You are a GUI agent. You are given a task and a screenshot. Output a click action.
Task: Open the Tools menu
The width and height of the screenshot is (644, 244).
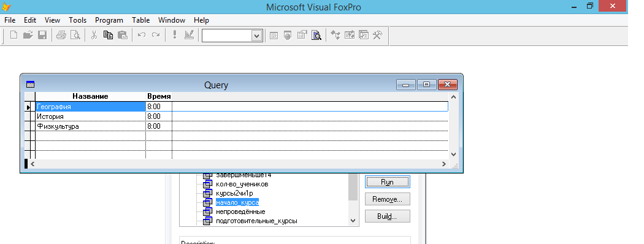pos(78,20)
